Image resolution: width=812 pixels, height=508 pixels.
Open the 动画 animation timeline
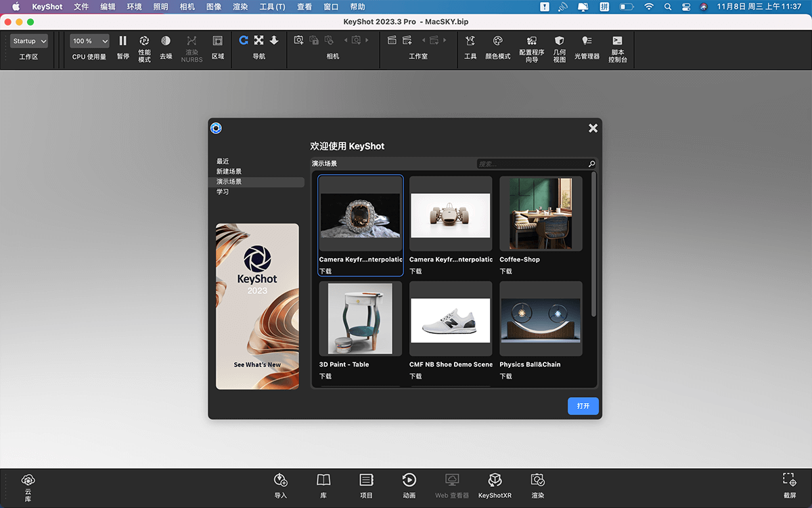409,480
